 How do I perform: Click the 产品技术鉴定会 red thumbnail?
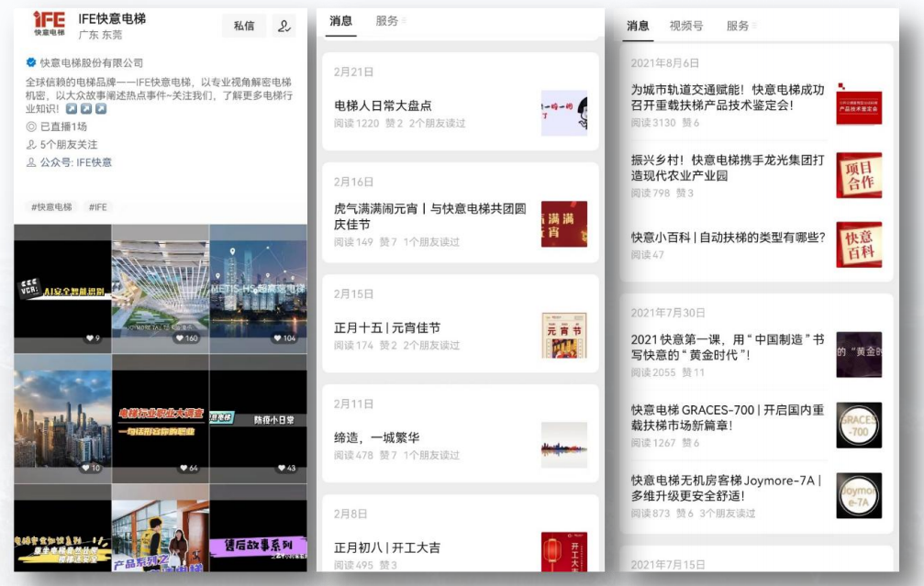tap(859, 105)
